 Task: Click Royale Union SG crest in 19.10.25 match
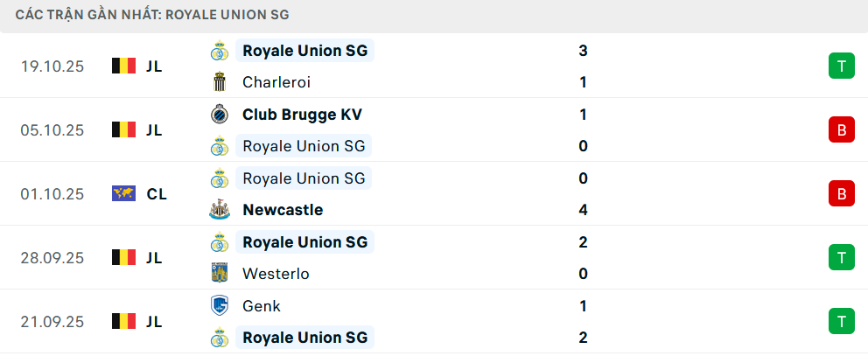click(219, 51)
